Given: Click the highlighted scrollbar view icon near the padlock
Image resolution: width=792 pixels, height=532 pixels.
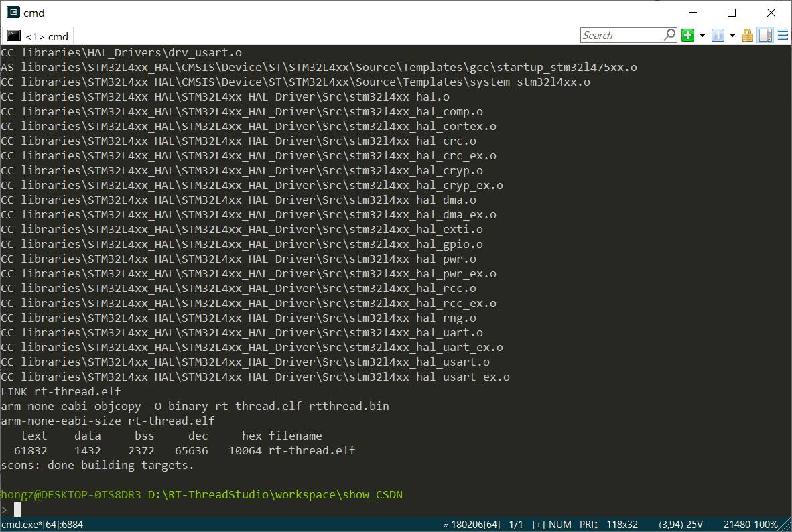Looking at the screenshot, I should [765, 34].
